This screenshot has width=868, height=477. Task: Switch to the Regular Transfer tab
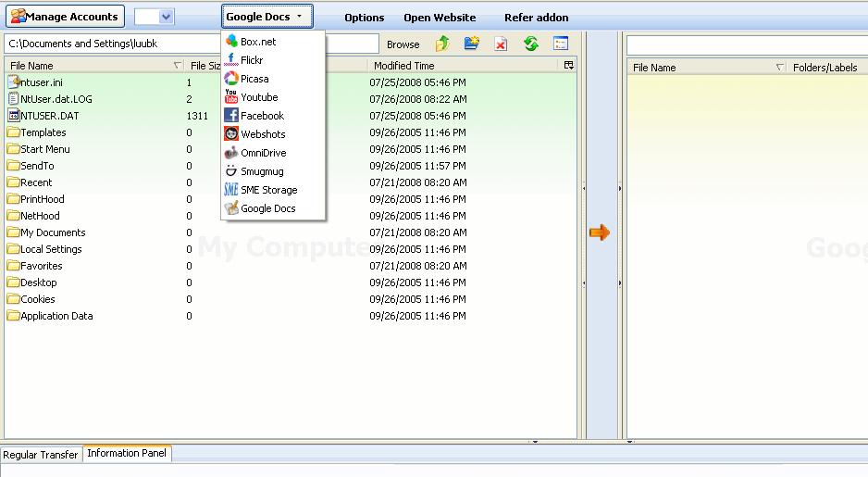coord(41,454)
